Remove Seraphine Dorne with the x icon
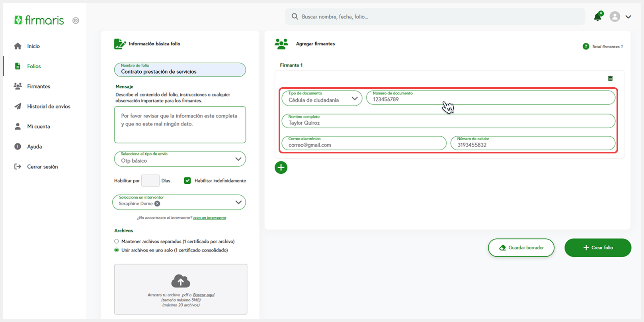Viewport: 644px width, 322px height. [157, 204]
